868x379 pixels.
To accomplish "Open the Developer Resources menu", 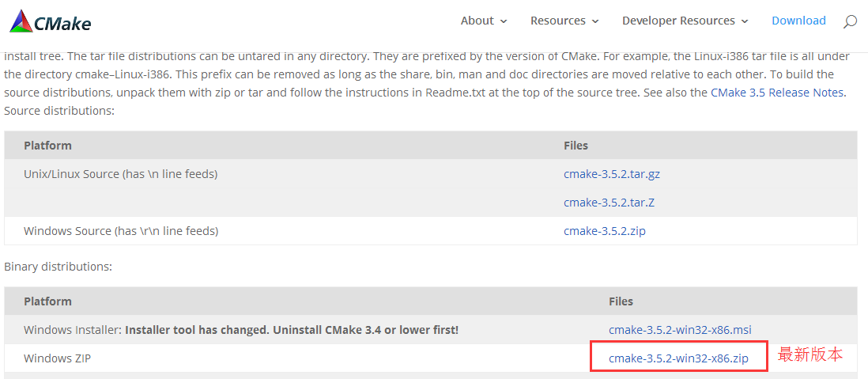I will coord(679,21).
